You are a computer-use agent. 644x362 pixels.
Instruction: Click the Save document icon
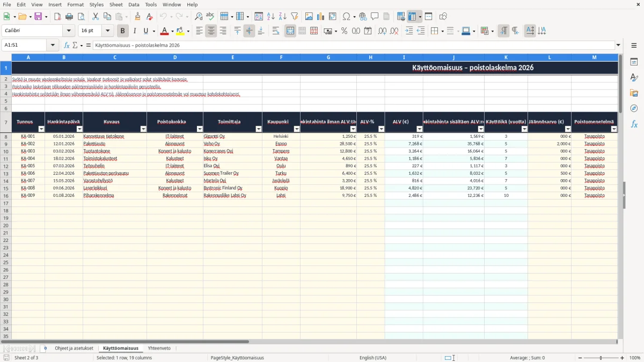click(38, 17)
